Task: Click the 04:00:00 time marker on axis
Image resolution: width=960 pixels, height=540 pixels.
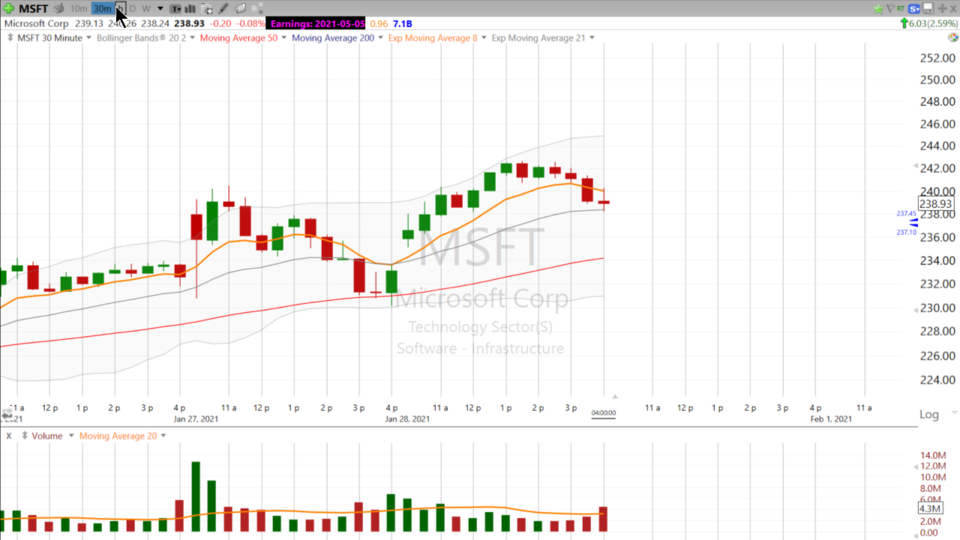Action: point(603,413)
